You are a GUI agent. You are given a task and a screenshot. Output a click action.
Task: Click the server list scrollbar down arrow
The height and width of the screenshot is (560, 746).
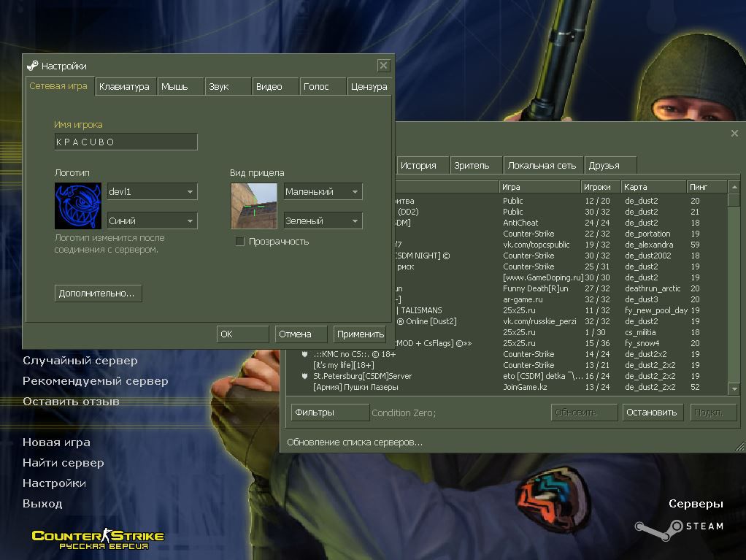734,388
